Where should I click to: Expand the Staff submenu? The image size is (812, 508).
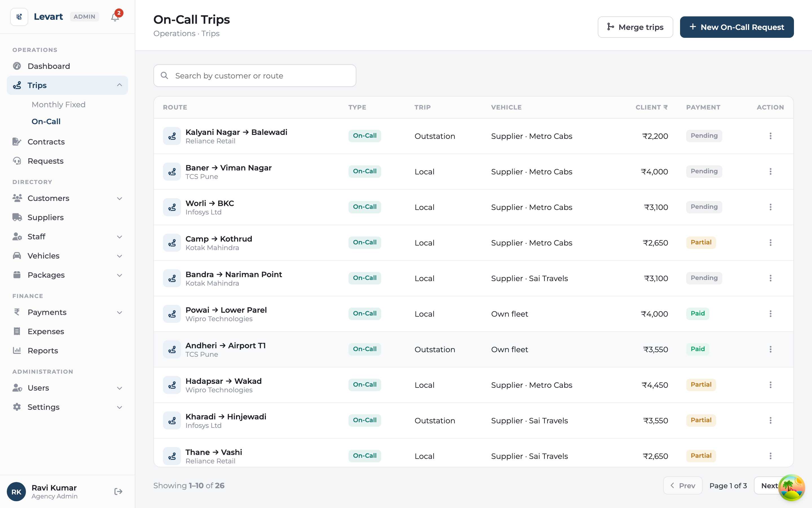tap(120, 237)
